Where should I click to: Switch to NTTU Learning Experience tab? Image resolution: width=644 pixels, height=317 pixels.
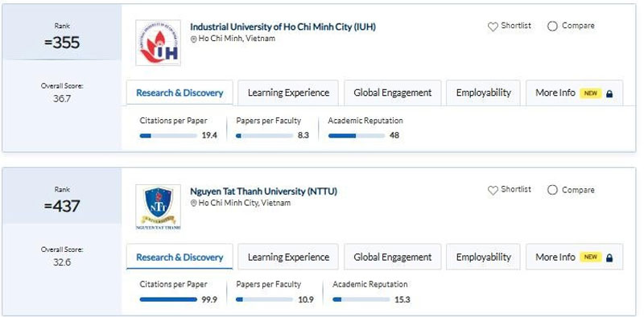tap(288, 257)
